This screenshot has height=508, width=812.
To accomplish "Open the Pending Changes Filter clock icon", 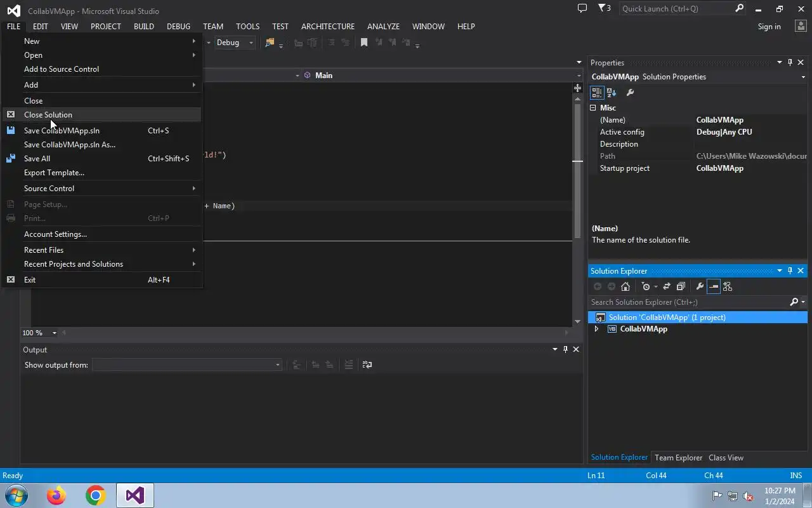I will click(646, 286).
